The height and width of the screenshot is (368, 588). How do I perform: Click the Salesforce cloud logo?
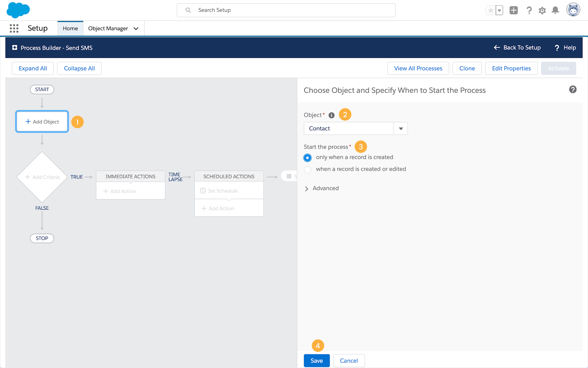(18, 10)
